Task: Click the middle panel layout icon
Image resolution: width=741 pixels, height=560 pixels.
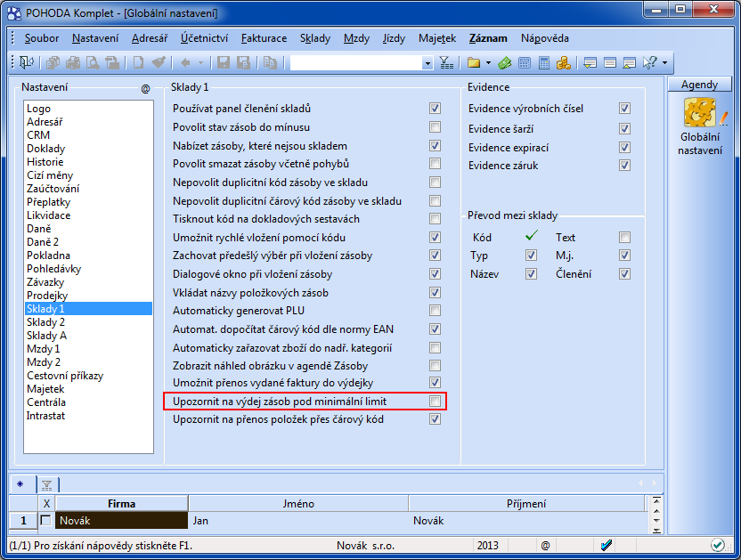Action: pyautogui.click(x=610, y=62)
